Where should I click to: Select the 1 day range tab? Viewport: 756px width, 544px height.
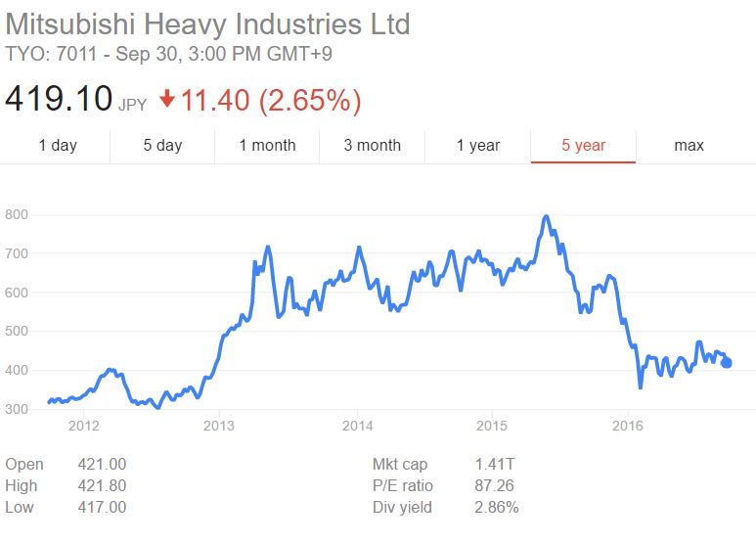[x=58, y=146]
